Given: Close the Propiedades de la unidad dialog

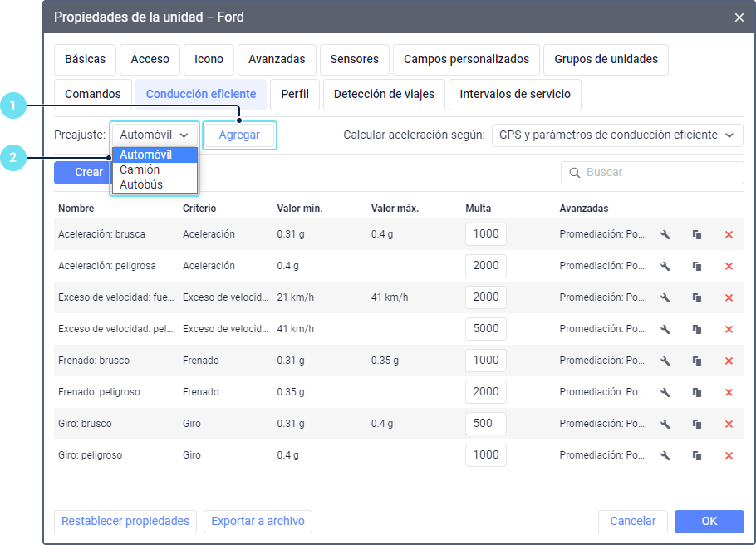Looking at the screenshot, I should [739, 17].
